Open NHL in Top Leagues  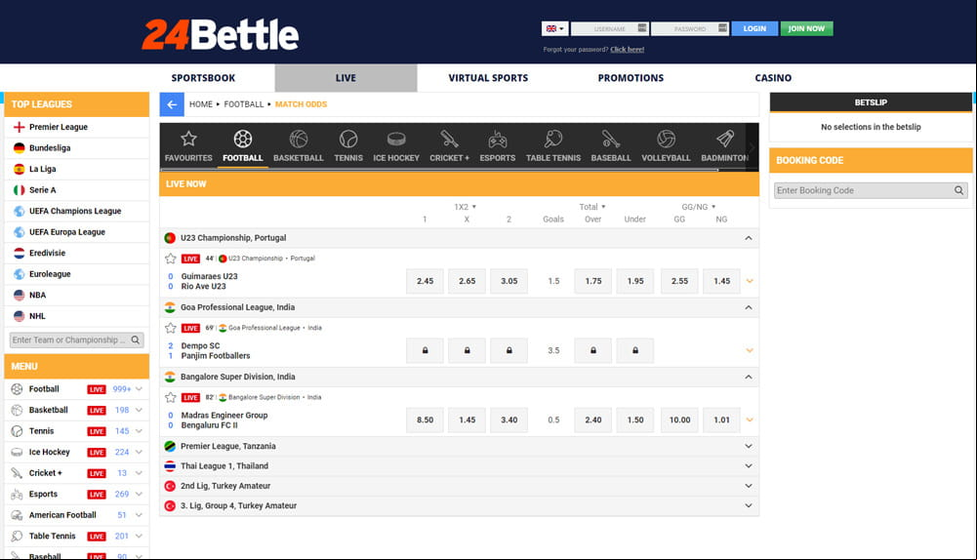[77, 316]
